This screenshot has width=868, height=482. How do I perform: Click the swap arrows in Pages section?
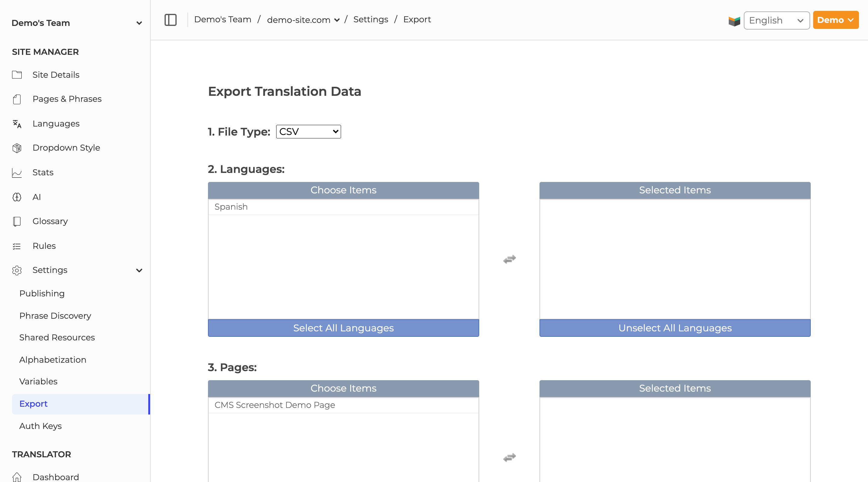click(x=509, y=457)
